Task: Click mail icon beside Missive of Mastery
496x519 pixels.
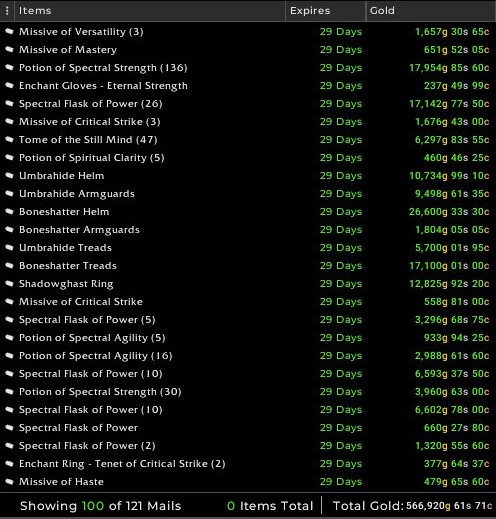Action: (9, 49)
